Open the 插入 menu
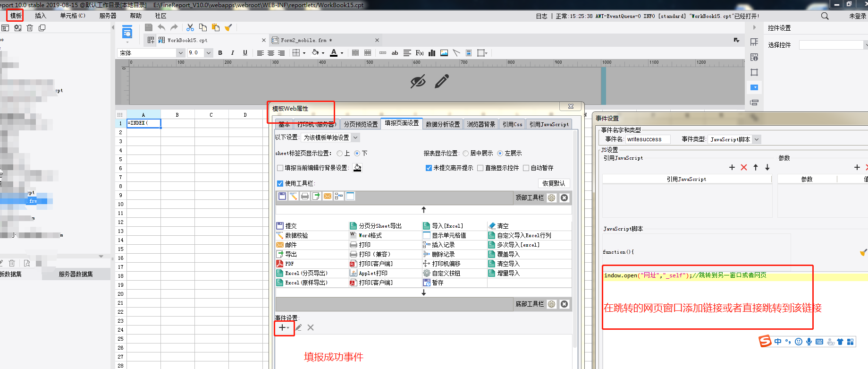 pos(41,16)
